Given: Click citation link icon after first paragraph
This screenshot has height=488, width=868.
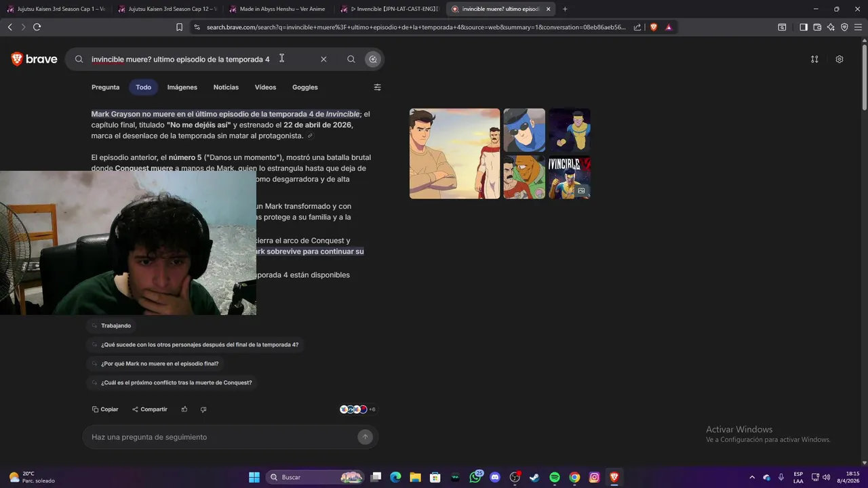Looking at the screenshot, I should tap(310, 136).
